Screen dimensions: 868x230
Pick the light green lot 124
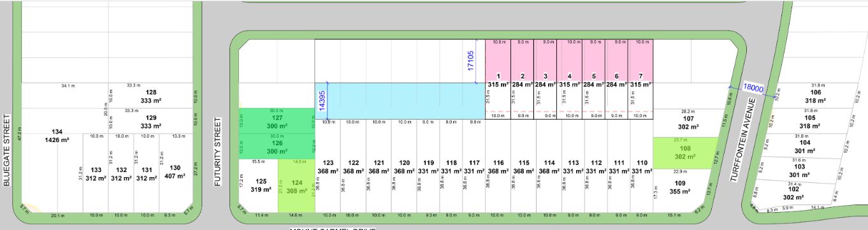tap(296, 186)
